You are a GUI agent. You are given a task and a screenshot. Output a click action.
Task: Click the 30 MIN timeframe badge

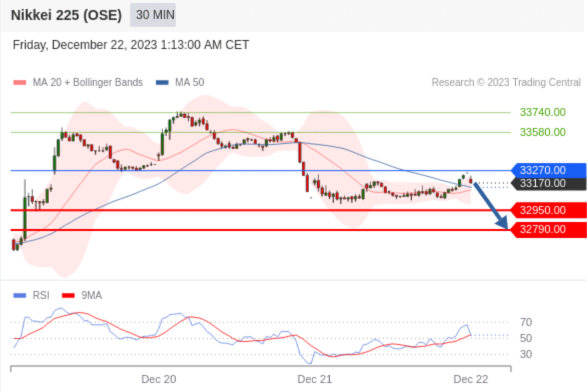pyautogui.click(x=153, y=15)
